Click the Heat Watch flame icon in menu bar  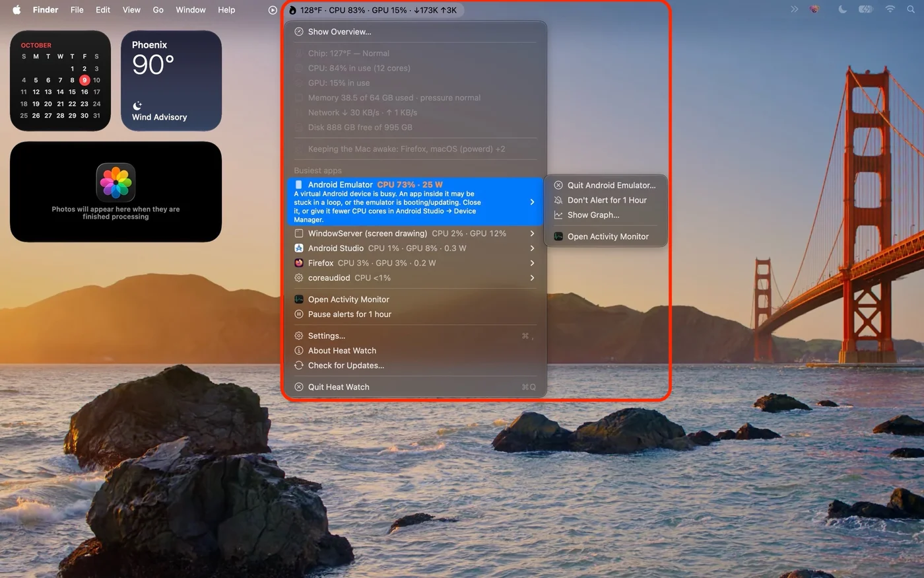pyautogui.click(x=292, y=10)
